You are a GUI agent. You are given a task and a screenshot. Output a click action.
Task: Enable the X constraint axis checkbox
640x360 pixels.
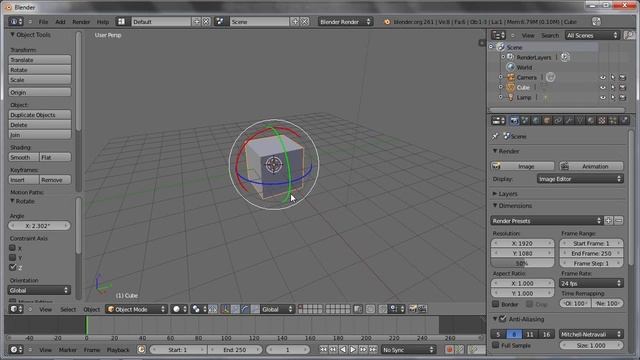click(13, 248)
